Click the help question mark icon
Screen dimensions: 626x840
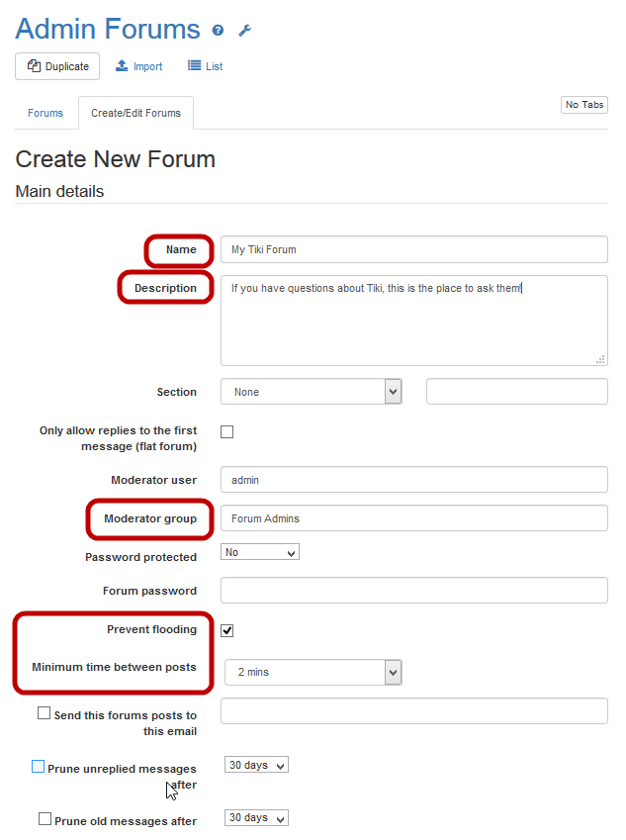pyautogui.click(x=219, y=31)
